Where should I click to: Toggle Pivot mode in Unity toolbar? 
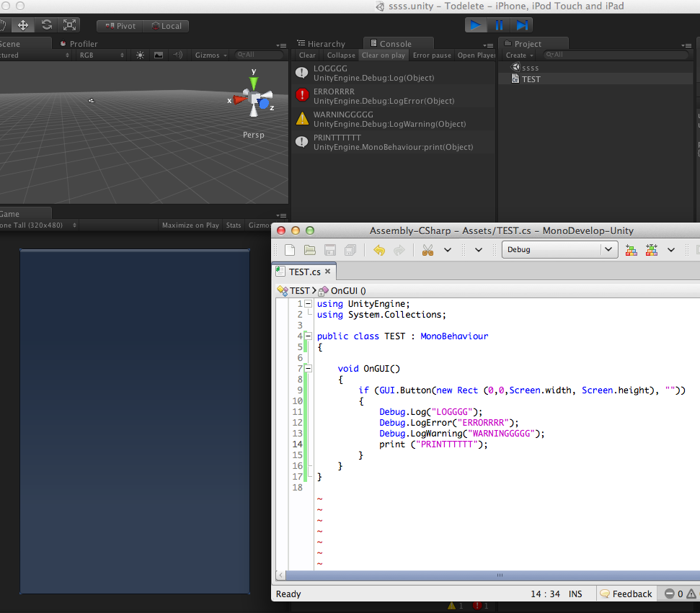120,25
